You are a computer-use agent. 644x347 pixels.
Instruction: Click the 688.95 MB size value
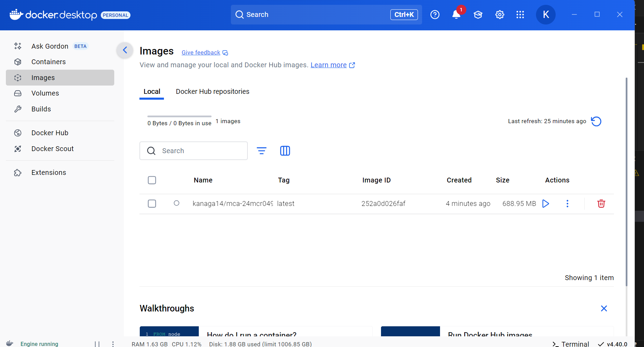tap(519, 204)
